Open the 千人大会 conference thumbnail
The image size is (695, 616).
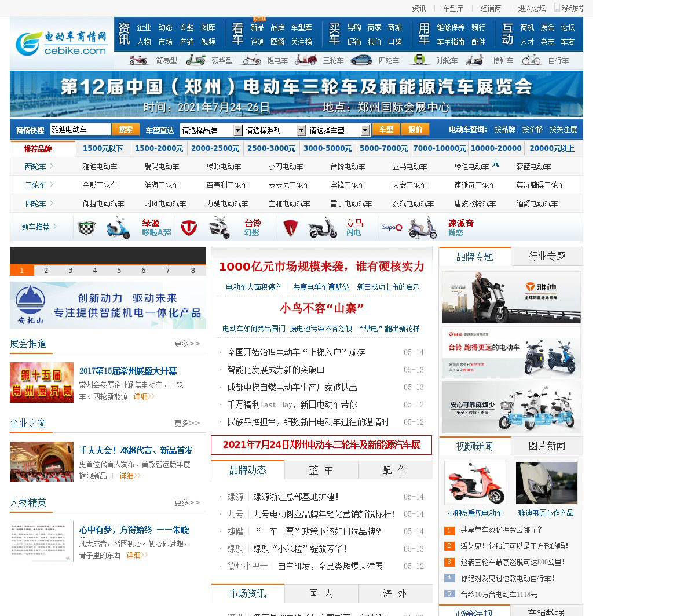tap(42, 462)
